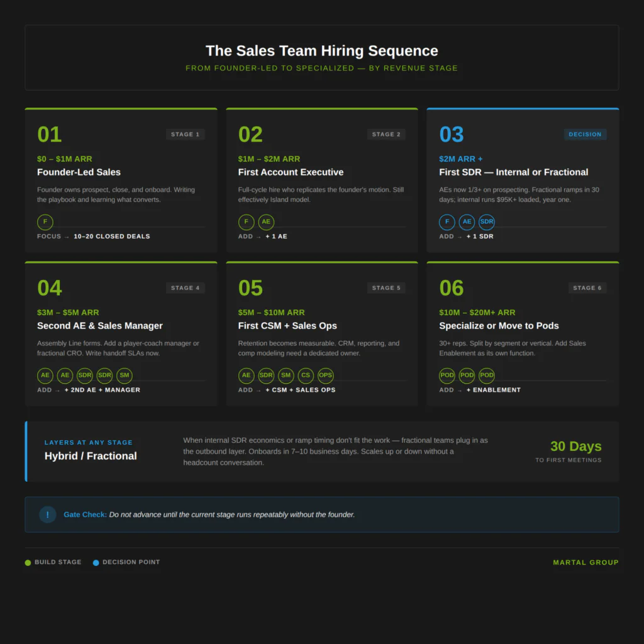Click 'LAYERS AT ANY STAGE' label
The height and width of the screenshot is (644, 644).
click(x=89, y=443)
